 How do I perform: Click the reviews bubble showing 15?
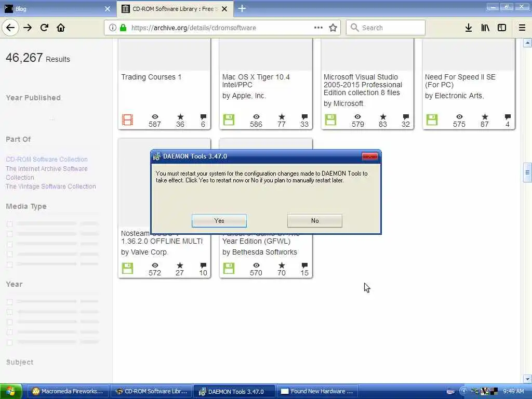point(304,265)
